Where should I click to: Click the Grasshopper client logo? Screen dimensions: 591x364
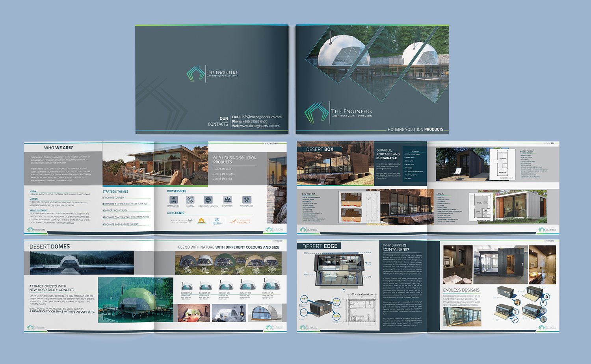coord(241,221)
